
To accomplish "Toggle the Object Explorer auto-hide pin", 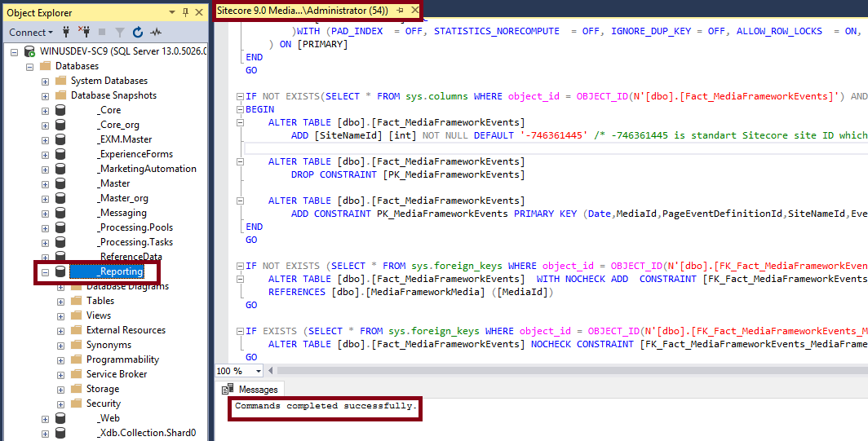I will point(185,12).
